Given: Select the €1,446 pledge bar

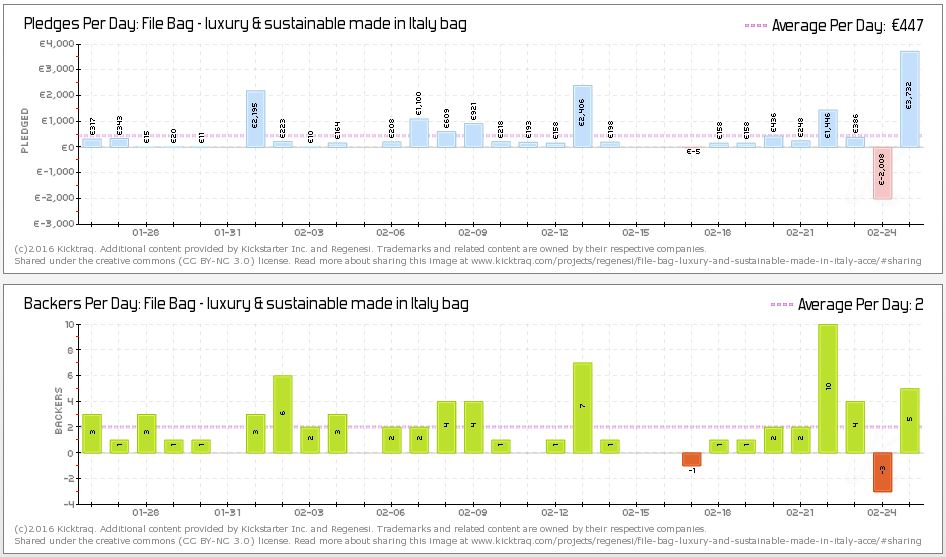Looking at the screenshot, I should [828, 128].
